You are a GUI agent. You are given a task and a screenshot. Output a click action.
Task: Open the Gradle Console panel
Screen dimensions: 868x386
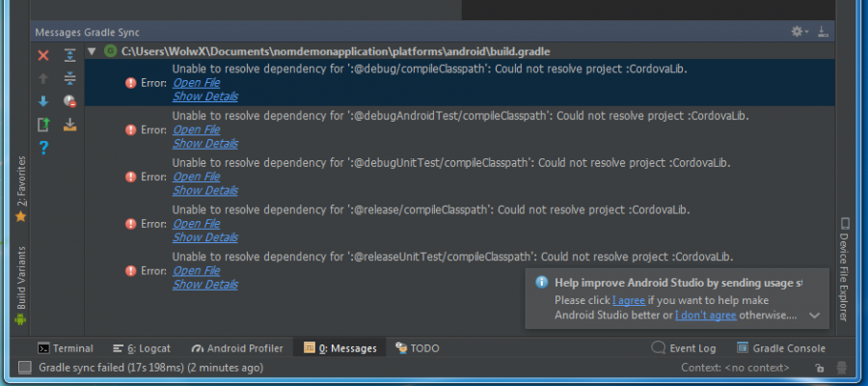click(781, 348)
